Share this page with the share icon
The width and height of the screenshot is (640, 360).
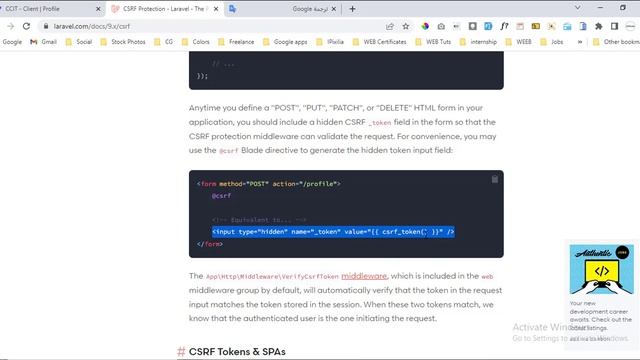pyautogui.click(x=390, y=26)
